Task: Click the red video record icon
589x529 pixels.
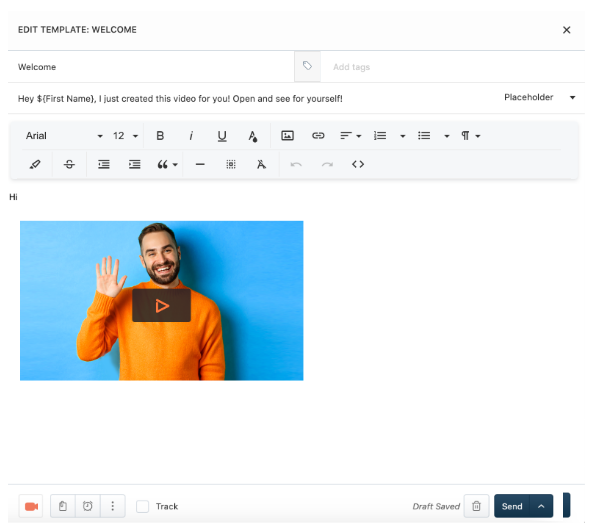Action: pyautogui.click(x=31, y=506)
